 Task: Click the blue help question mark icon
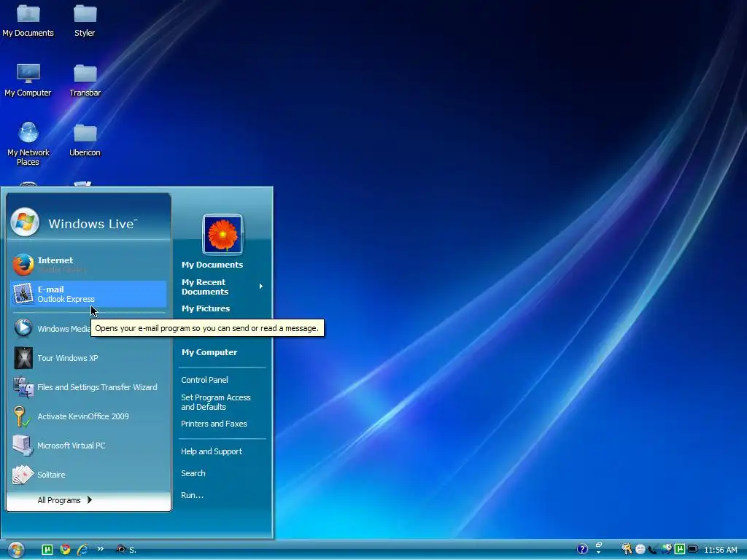coord(582,549)
